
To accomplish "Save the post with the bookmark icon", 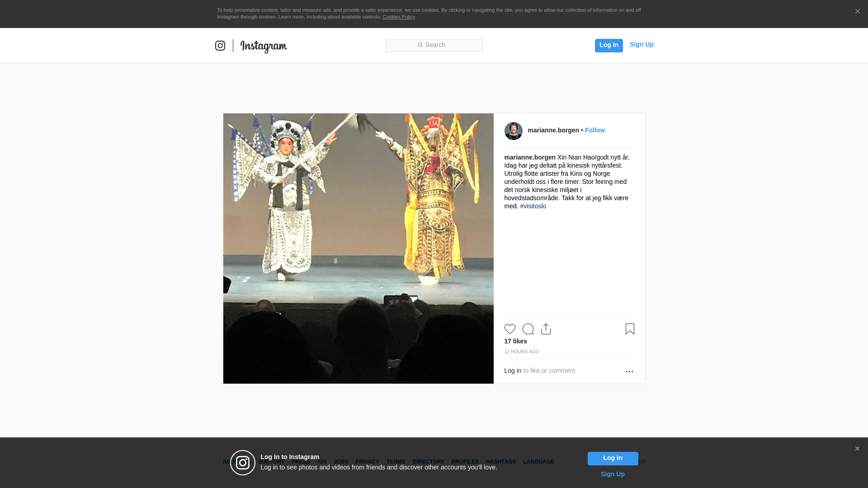I will click(630, 329).
